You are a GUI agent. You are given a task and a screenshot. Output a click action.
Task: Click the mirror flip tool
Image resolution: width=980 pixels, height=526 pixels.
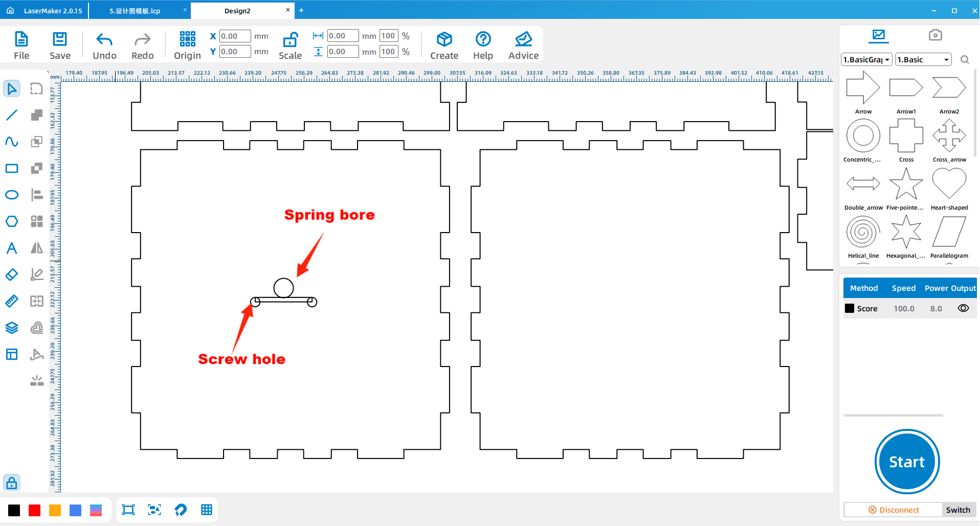pos(37,248)
